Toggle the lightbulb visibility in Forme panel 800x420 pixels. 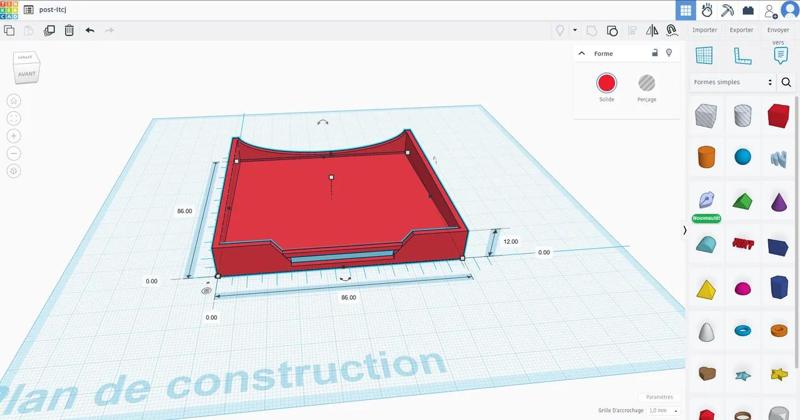coord(669,53)
